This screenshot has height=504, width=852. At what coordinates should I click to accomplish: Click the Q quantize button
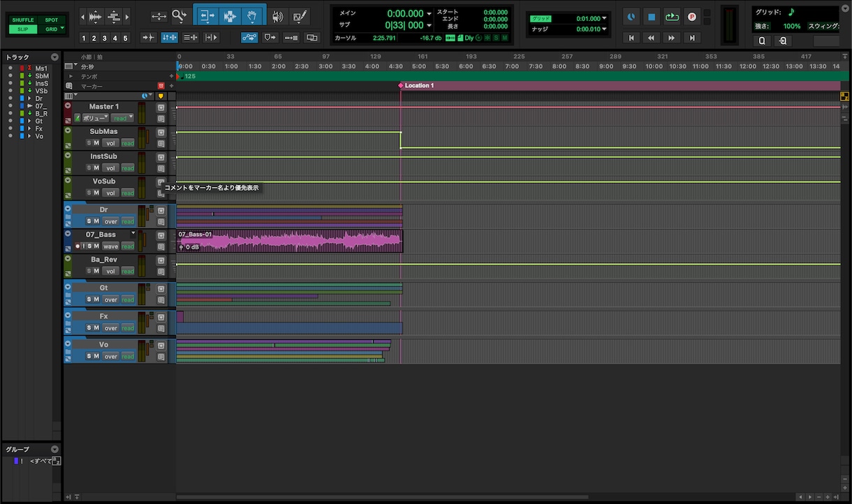coord(762,40)
